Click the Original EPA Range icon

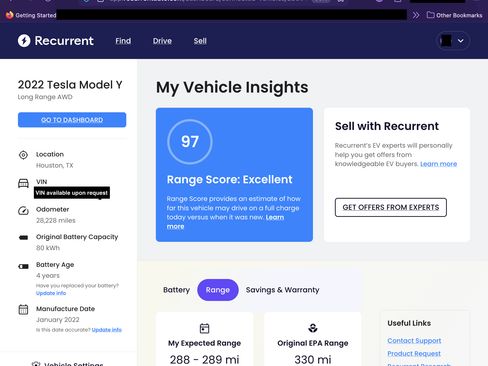point(313,328)
